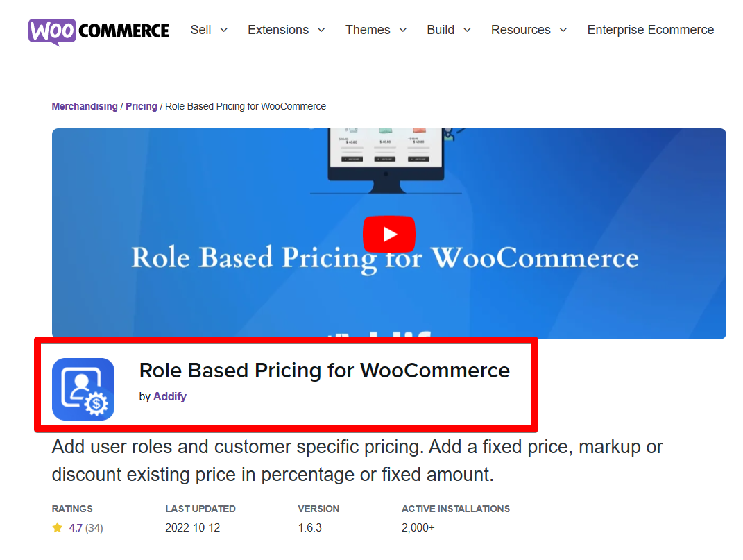Screen dimensions: 743x560
Task: Open the Addify developer link
Action: coord(170,396)
